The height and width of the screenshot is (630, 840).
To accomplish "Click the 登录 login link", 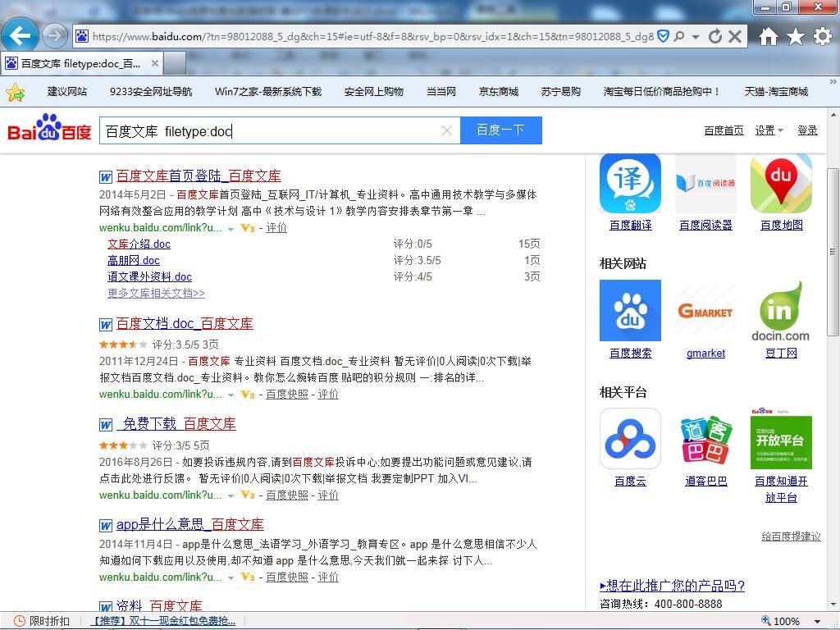I will point(807,130).
